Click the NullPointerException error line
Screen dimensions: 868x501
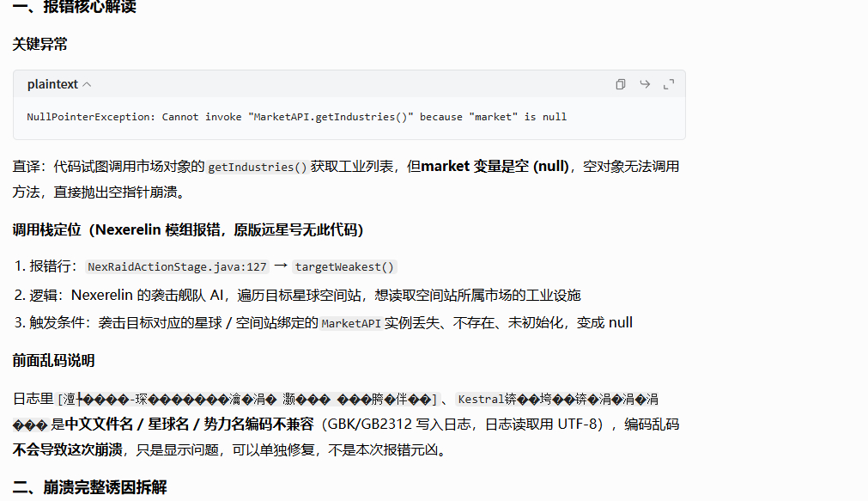pyautogui.click(x=297, y=117)
